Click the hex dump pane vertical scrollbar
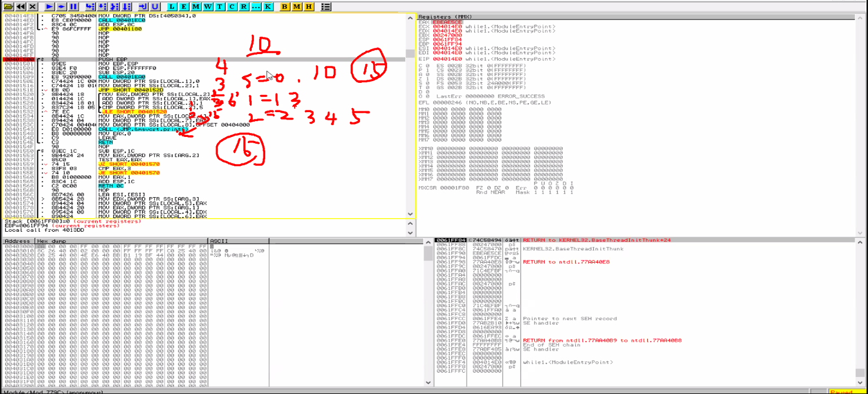The image size is (868, 394). pos(428,313)
